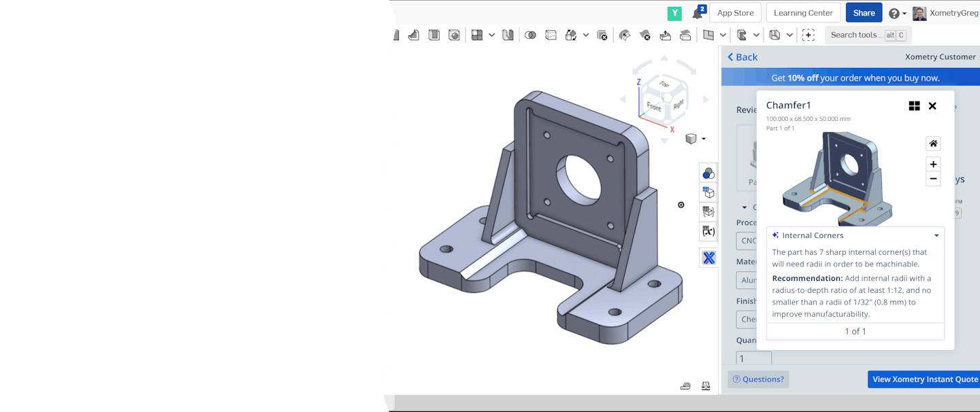Viewport: 980px width, 412px height.
Task: Select the Transform tool
Action: pyautogui.click(x=571, y=35)
